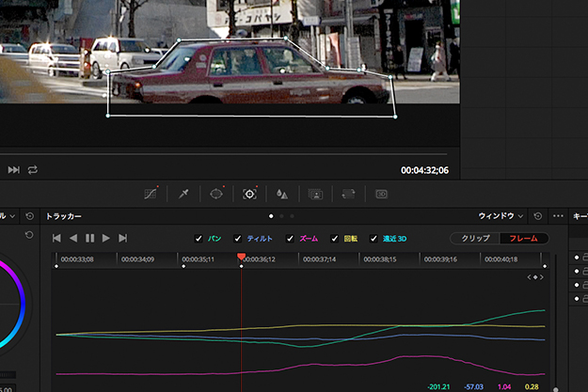This screenshot has height=392, width=588.
Task: Pause tracking with the pause button
Action: pyautogui.click(x=89, y=239)
